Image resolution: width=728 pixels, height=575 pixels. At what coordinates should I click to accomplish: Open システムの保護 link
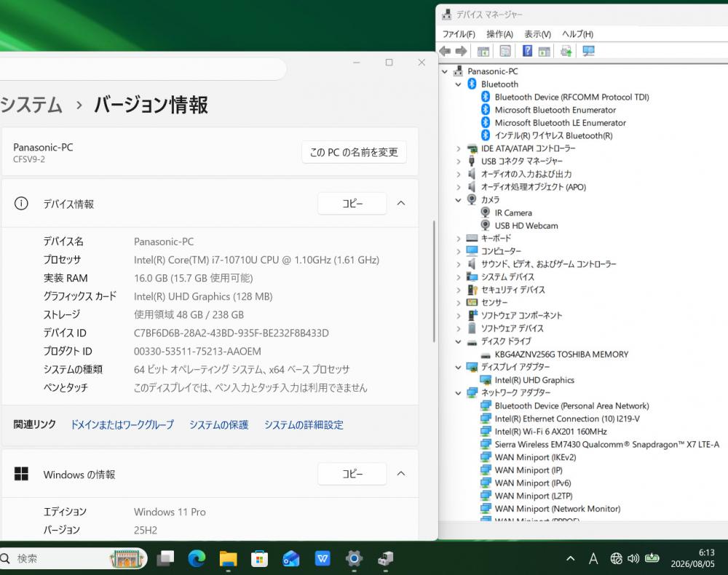(x=218, y=424)
